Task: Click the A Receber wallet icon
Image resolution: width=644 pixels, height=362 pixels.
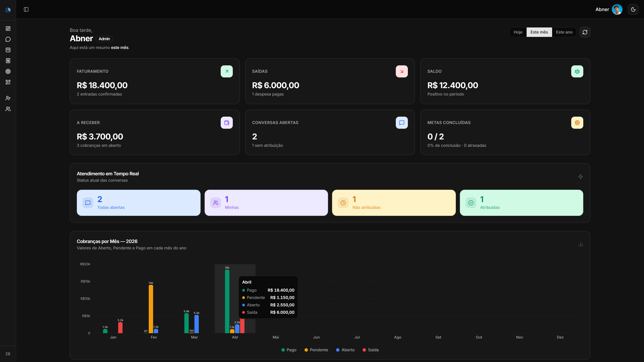Action: (x=227, y=123)
